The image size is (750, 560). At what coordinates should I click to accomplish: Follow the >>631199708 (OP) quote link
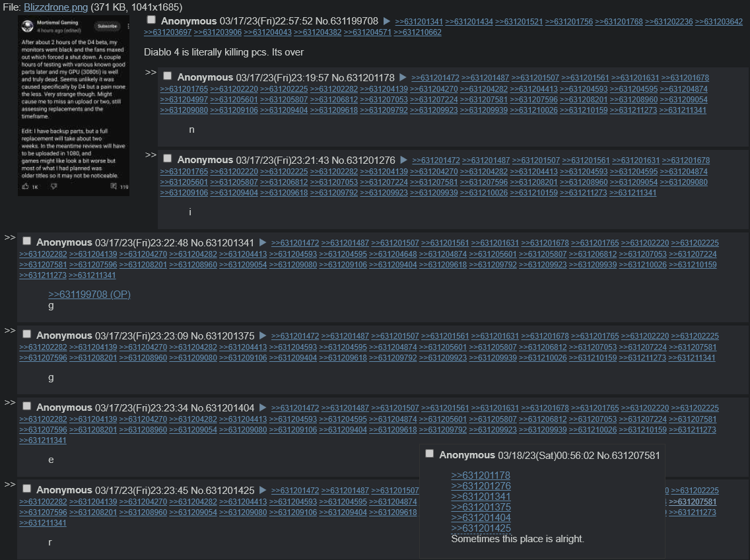point(89,295)
